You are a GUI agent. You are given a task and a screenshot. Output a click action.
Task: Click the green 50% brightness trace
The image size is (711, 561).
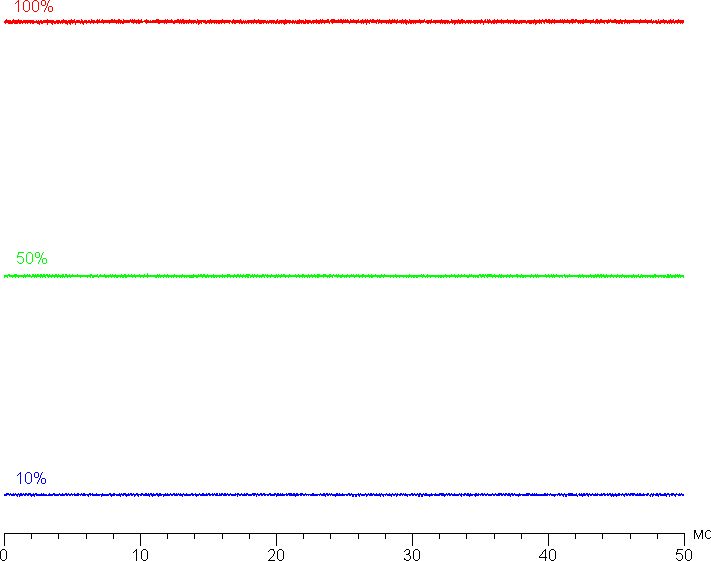pyautogui.click(x=344, y=276)
